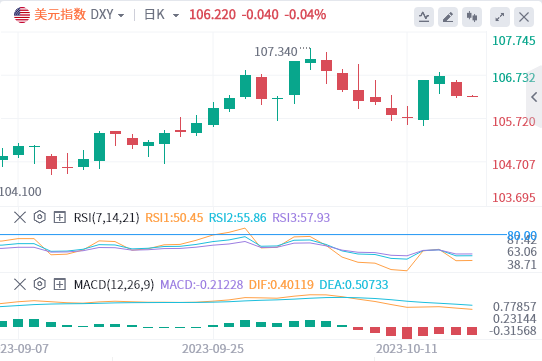Close the chart panel with X
Viewport: 542px width, 361px height.
[x=524, y=17]
